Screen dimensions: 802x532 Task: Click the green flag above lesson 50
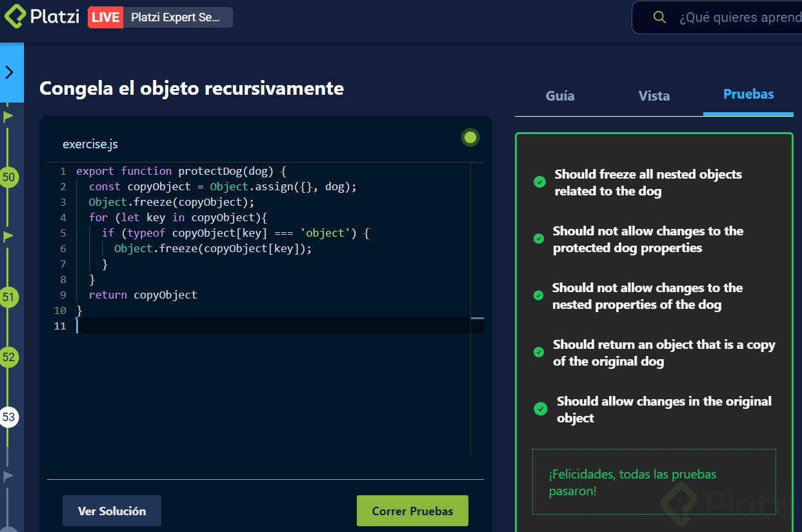pyautogui.click(x=8, y=117)
